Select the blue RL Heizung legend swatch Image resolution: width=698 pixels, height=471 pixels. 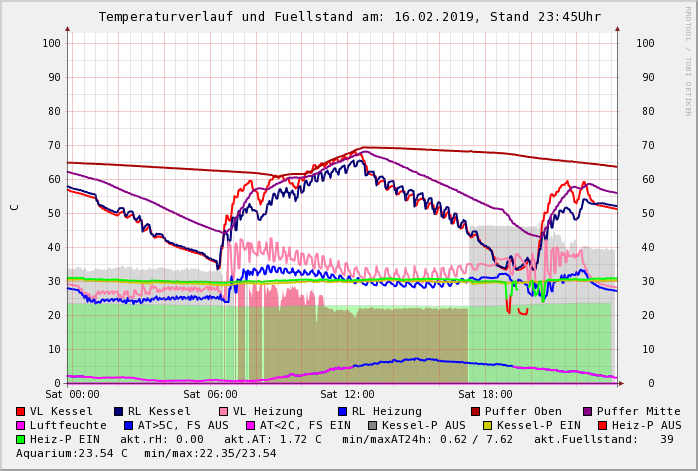(343, 411)
